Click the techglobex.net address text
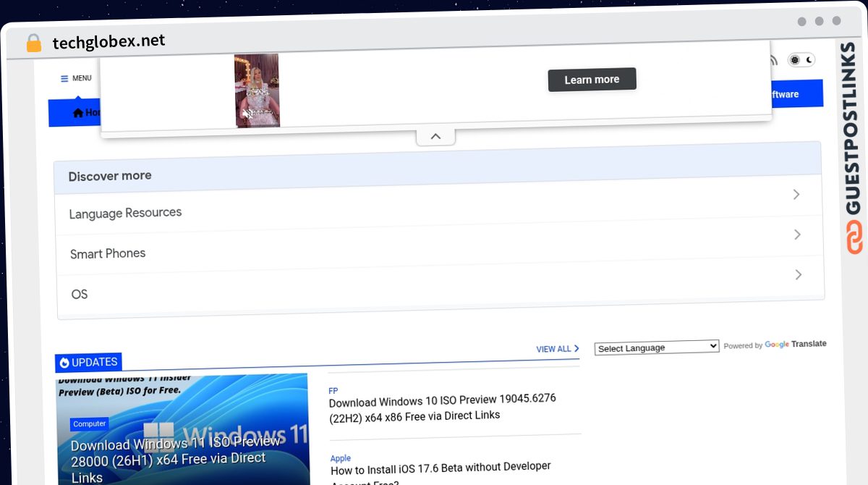Screen dimensions: 868x485 (x=109, y=41)
